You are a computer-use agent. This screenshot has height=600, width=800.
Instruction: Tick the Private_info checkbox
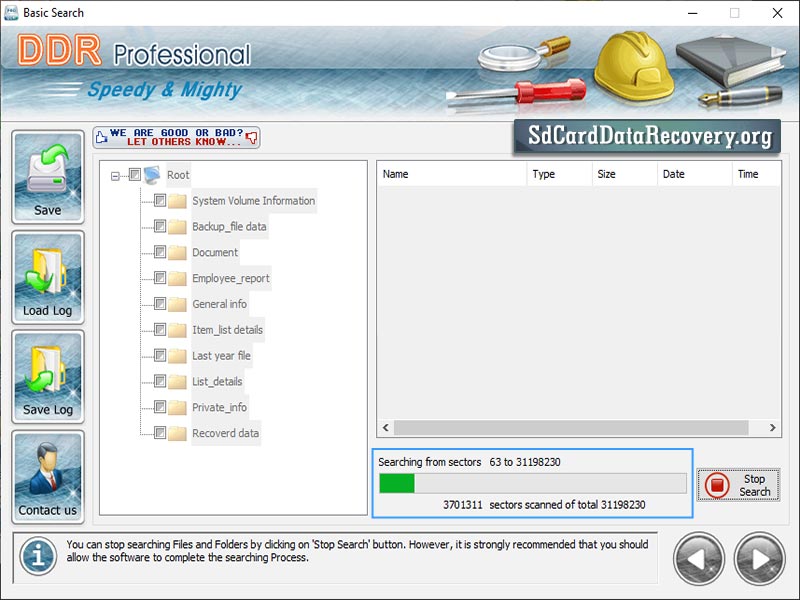(157, 407)
